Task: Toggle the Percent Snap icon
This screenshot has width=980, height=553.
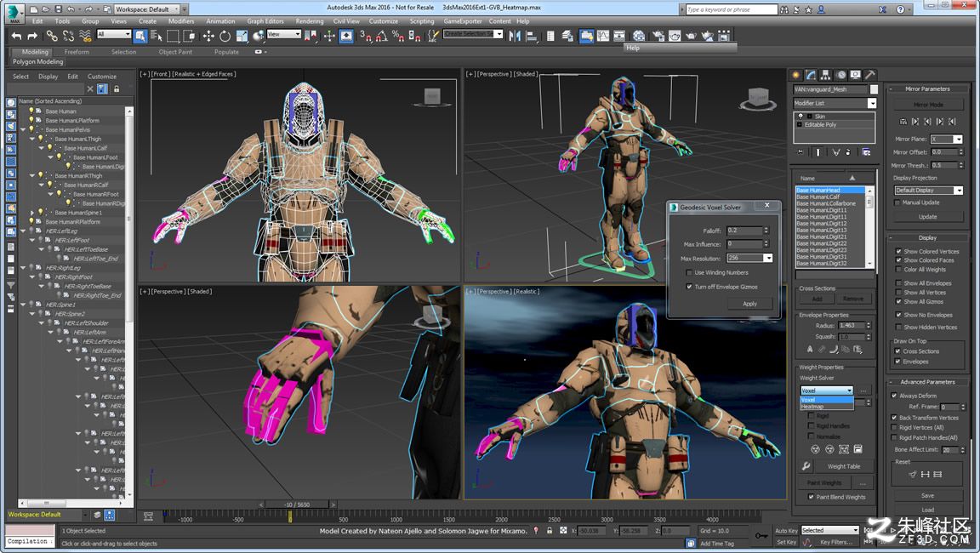Action: coord(397,37)
